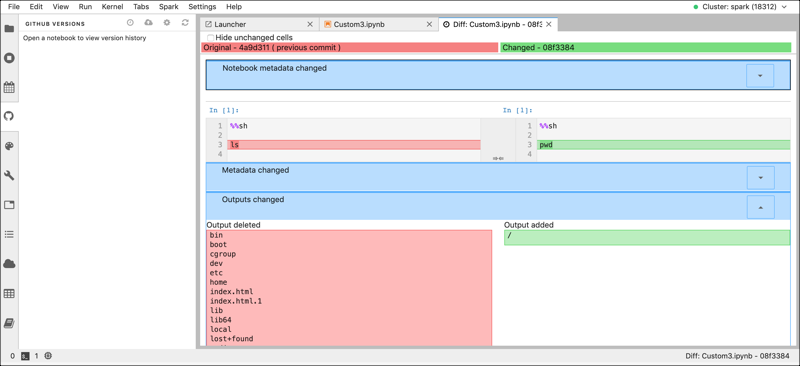Screen dimensions: 800x366
Task: Open the Cluster: spark dropdown
Action: click(744, 7)
